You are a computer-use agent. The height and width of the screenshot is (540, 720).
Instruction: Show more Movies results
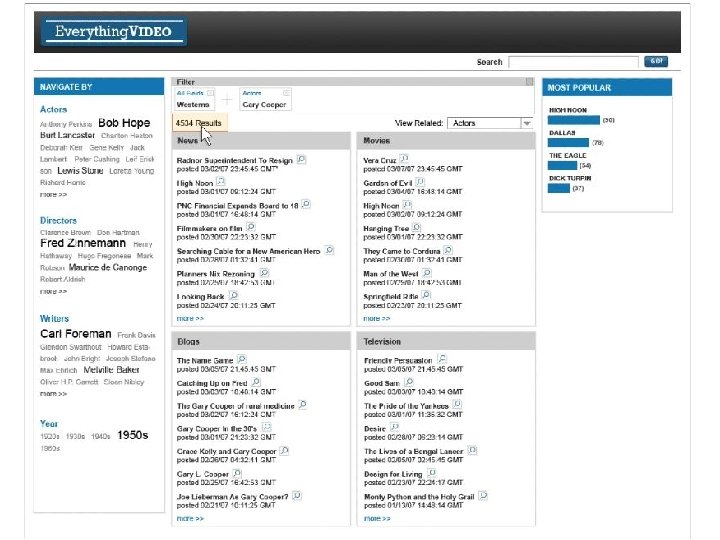pyautogui.click(x=377, y=319)
